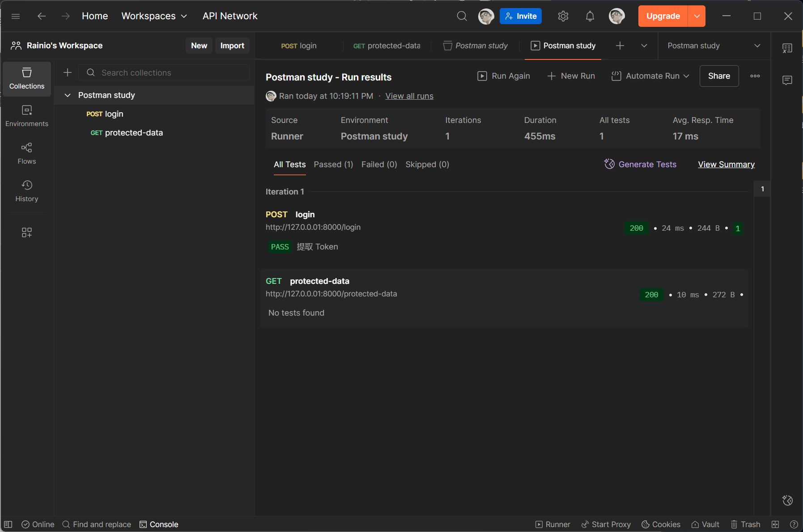Image resolution: width=803 pixels, height=532 pixels.
Task: Open the Console
Action: (159, 524)
